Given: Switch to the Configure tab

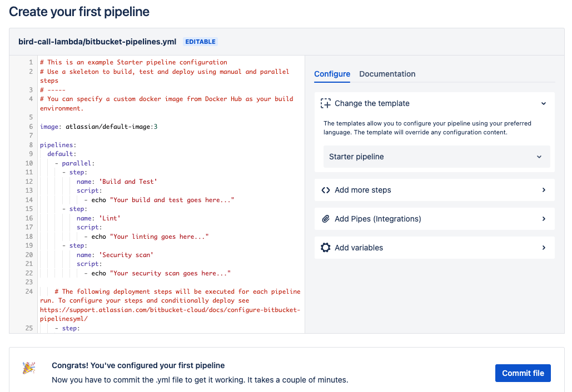Looking at the screenshot, I should pyautogui.click(x=332, y=74).
